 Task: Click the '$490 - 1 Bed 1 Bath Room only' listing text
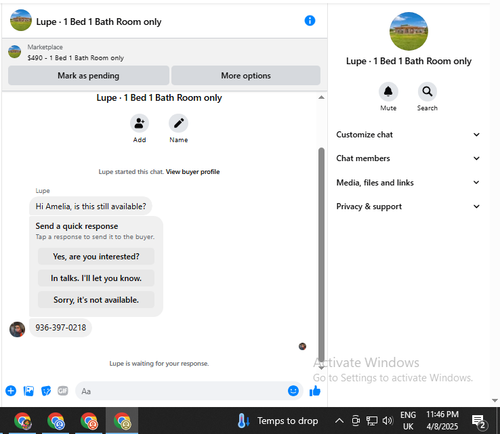76,58
